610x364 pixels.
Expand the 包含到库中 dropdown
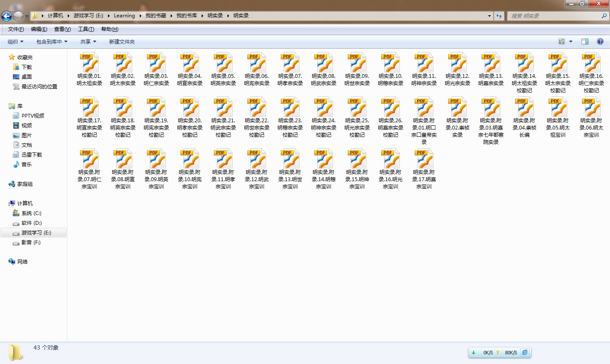click(x=52, y=41)
